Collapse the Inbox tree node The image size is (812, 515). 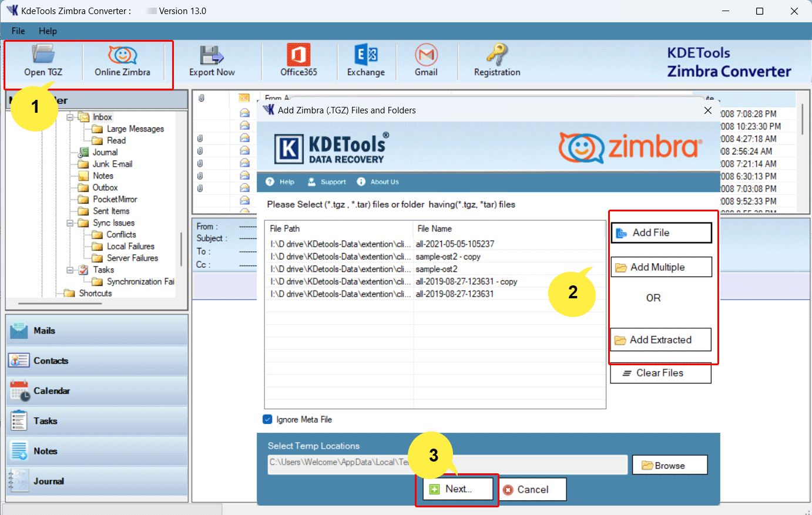point(70,117)
